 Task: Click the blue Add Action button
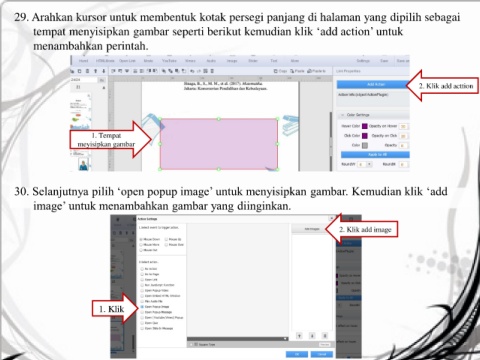373,84
